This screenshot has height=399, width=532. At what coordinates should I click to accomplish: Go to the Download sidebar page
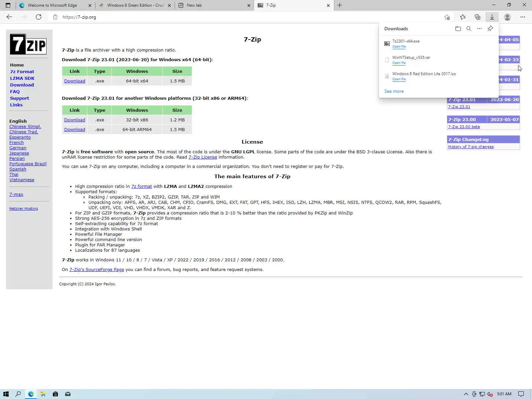coord(22,85)
